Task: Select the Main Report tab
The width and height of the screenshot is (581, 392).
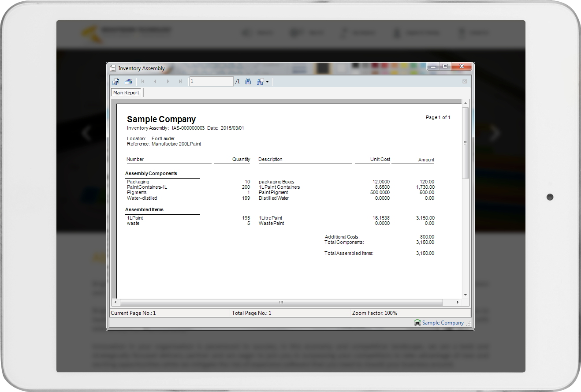Action: tap(126, 93)
